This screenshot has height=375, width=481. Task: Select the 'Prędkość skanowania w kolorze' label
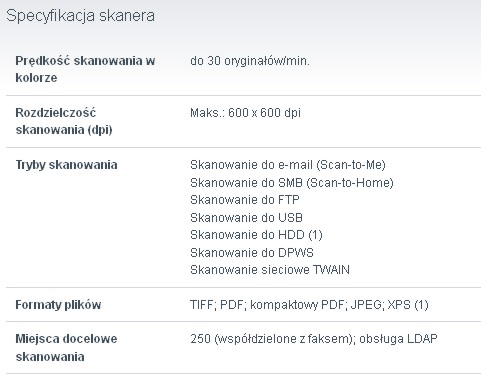coord(85,69)
